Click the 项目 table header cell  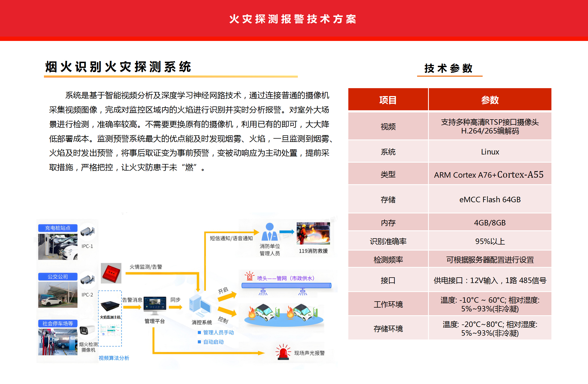(388, 100)
